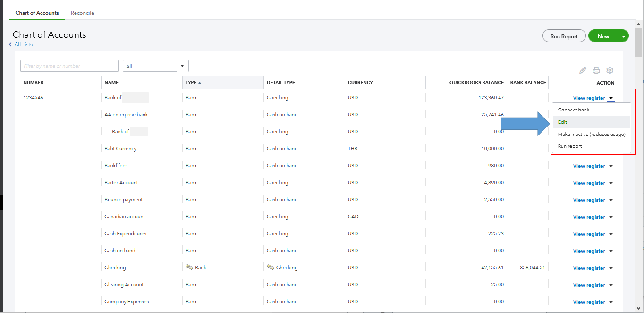Expand action dropdown for Checking row
The width and height of the screenshot is (644, 313).
(x=611, y=268)
